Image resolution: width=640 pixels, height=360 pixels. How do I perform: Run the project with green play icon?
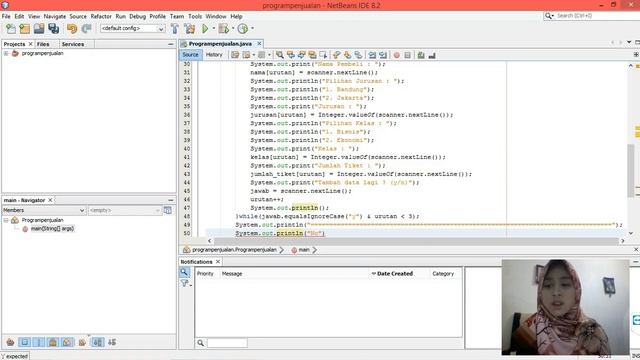coord(205,29)
